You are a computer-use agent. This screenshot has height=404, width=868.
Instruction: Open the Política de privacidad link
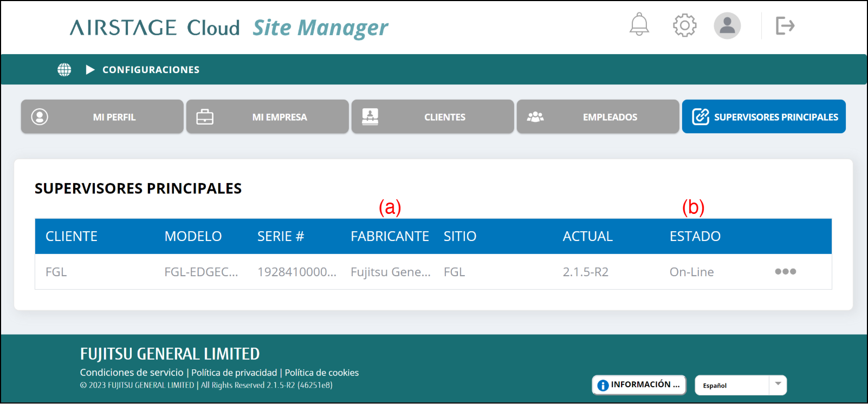234,373
